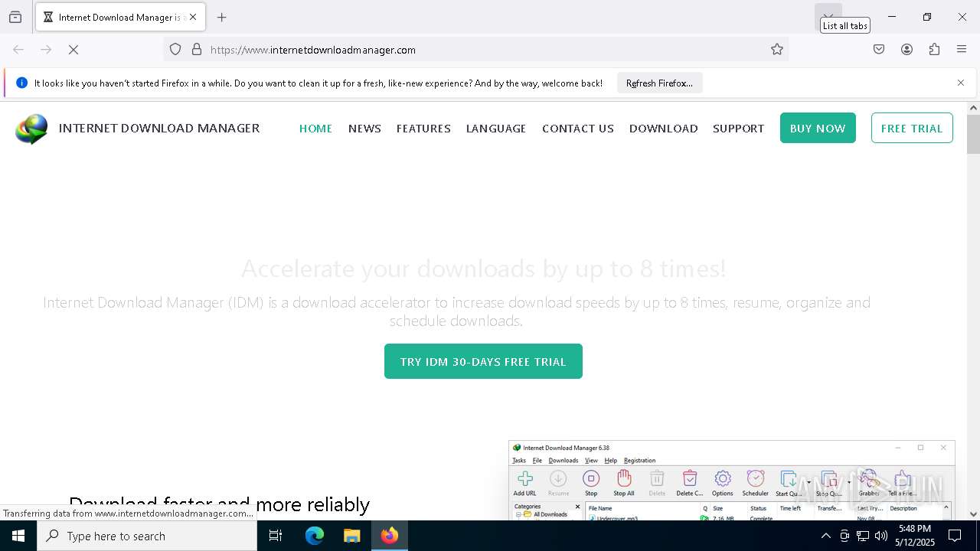This screenshot has width=980, height=551.
Task: Expand Start Queue dropdown arrow in IDM screenshot
Action: 808,483
